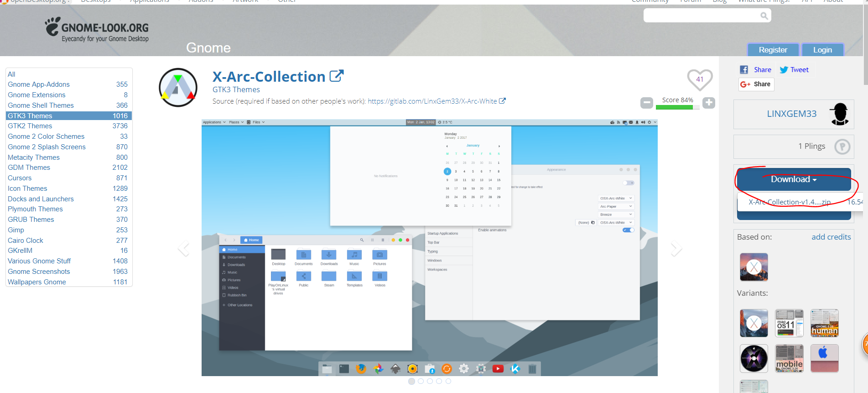Expand the Download dropdown button

point(794,179)
